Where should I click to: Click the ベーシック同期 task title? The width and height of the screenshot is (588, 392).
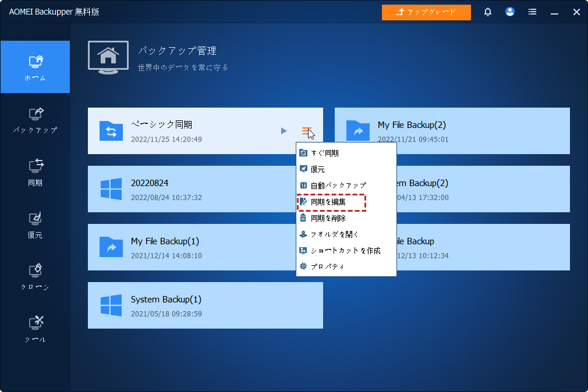[x=162, y=124]
